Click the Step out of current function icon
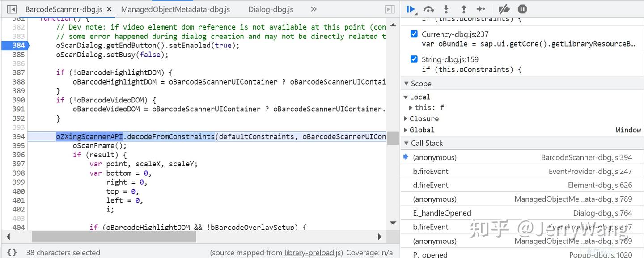This screenshot has height=258, width=644. click(463, 9)
